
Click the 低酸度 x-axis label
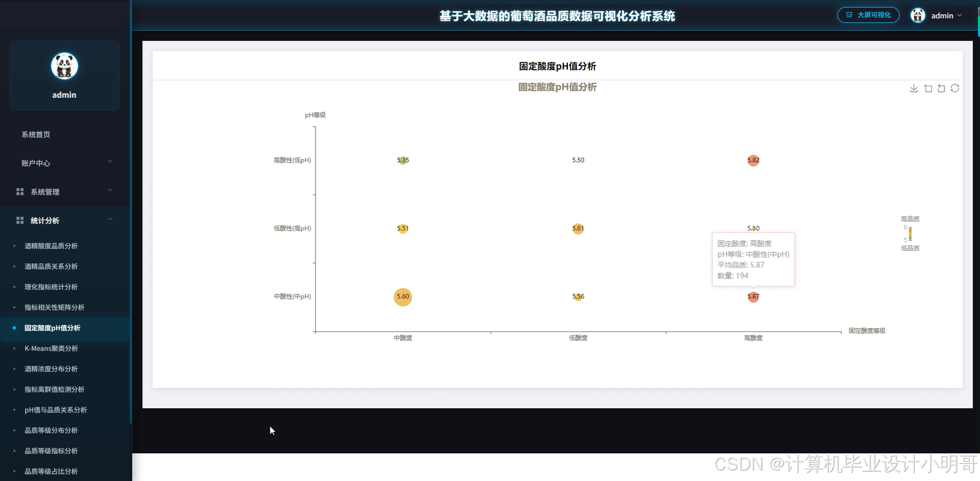coord(578,338)
